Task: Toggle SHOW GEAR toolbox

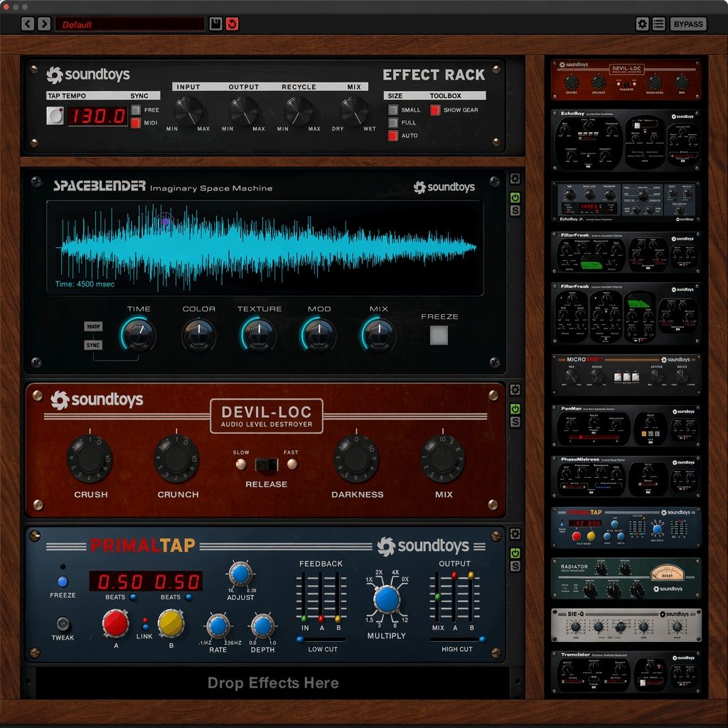Action: click(x=435, y=110)
